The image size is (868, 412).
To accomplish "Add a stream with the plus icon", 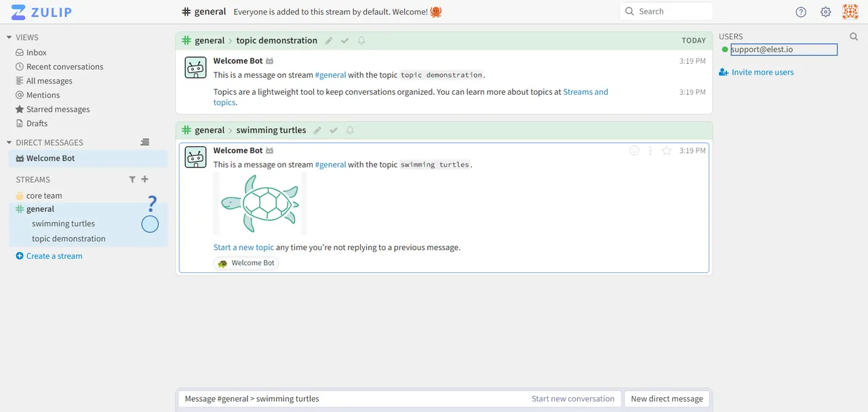I will pyautogui.click(x=144, y=180).
